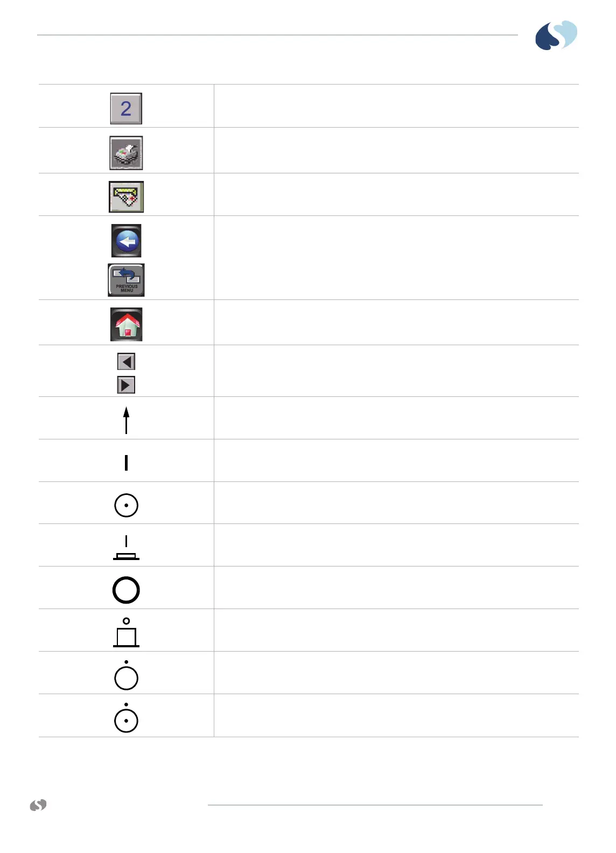Click the blue round back-arrow button
Screen dimensions: 616x853
(126, 241)
